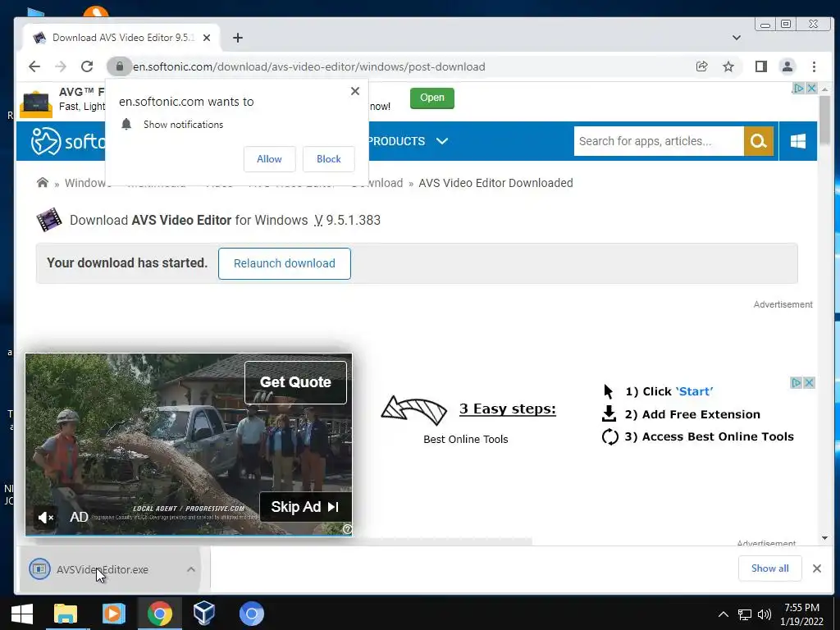Allow notifications from en.softonic.com
The height and width of the screenshot is (630, 840).
269,159
